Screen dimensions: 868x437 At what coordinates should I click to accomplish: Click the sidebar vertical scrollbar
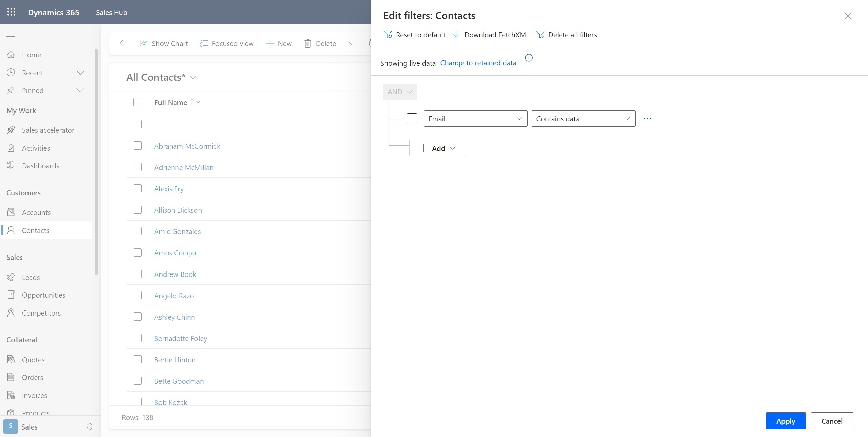coord(96,161)
